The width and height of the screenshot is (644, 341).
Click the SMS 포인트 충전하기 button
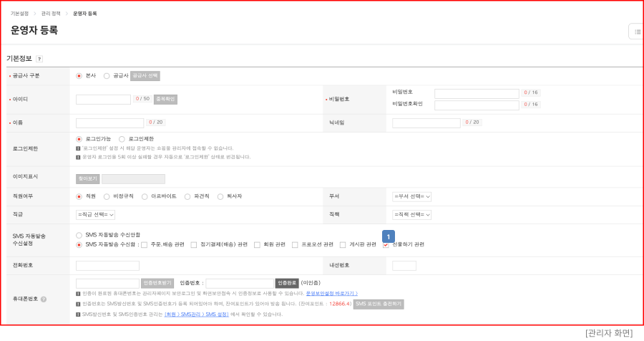(379, 304)
